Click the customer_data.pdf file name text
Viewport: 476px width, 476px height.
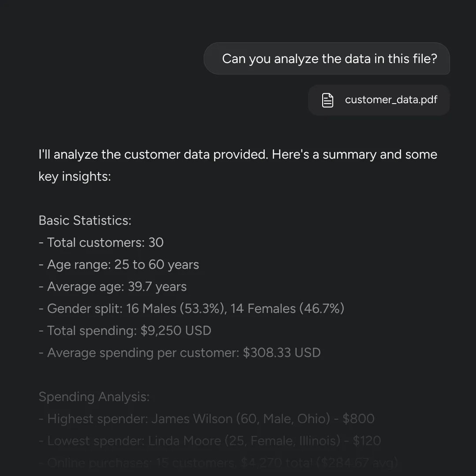pyautogui.click(x=391, y=100)
